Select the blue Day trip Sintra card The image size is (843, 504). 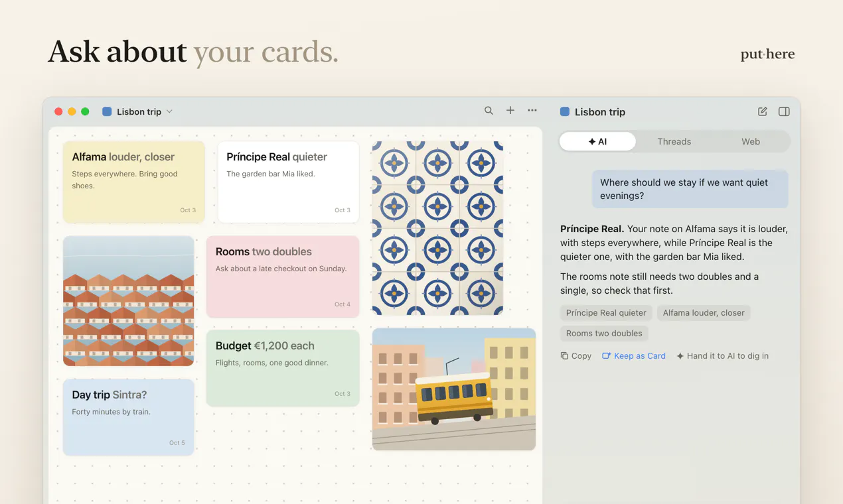click(129, 417)
